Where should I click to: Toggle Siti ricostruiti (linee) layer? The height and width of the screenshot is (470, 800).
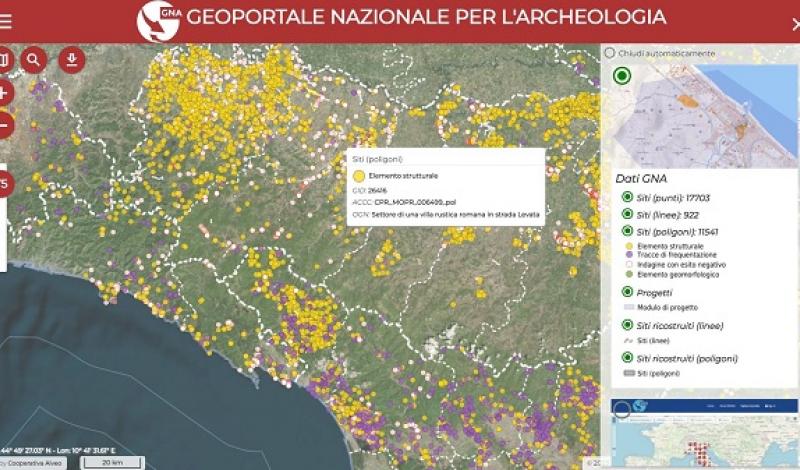pyautogui.click(x=627, y=325)
